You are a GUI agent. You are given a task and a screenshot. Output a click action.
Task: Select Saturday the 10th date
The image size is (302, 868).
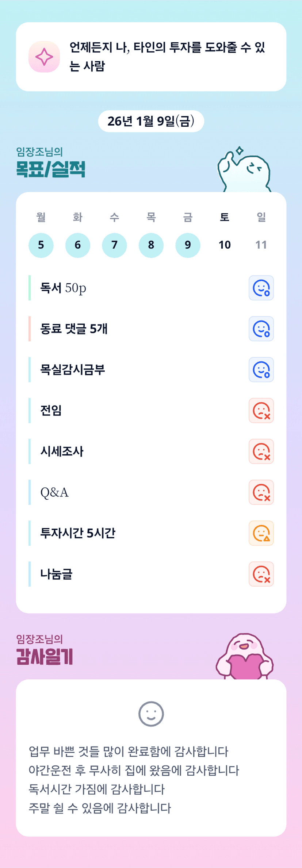point(225,245)
